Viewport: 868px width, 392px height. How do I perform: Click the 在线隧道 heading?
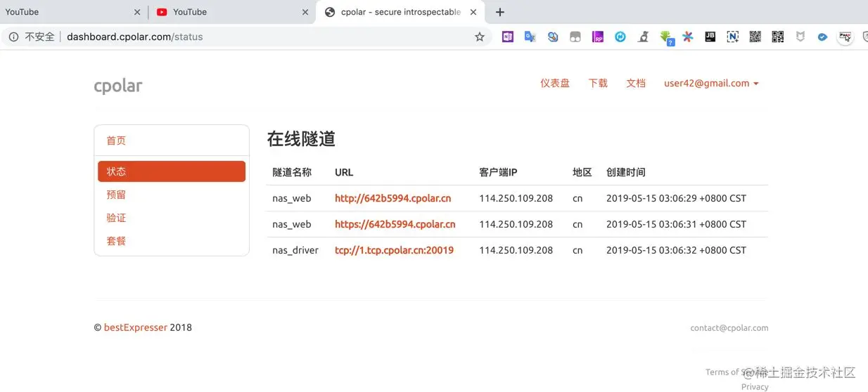301,139
